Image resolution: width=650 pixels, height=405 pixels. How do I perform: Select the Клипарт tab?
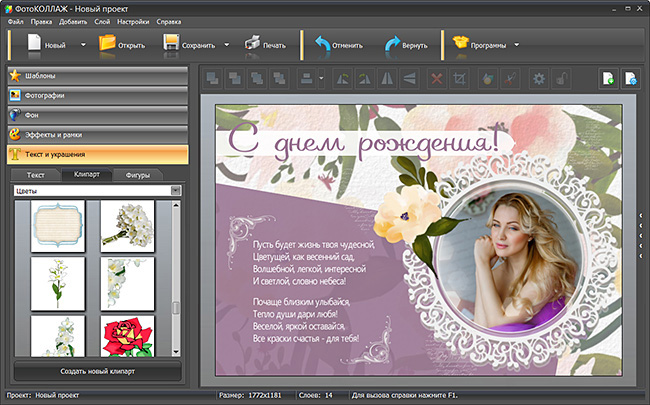(87, 174)
